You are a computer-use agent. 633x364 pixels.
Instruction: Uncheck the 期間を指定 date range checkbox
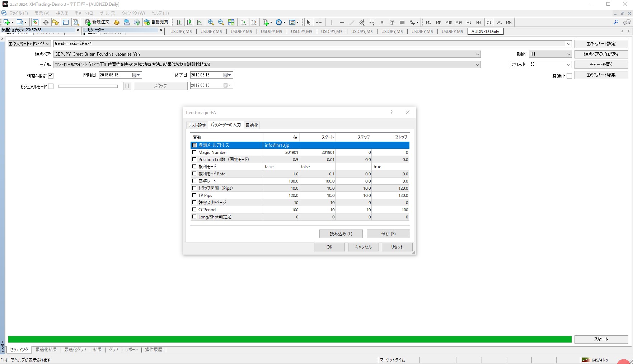click(51, 76)
